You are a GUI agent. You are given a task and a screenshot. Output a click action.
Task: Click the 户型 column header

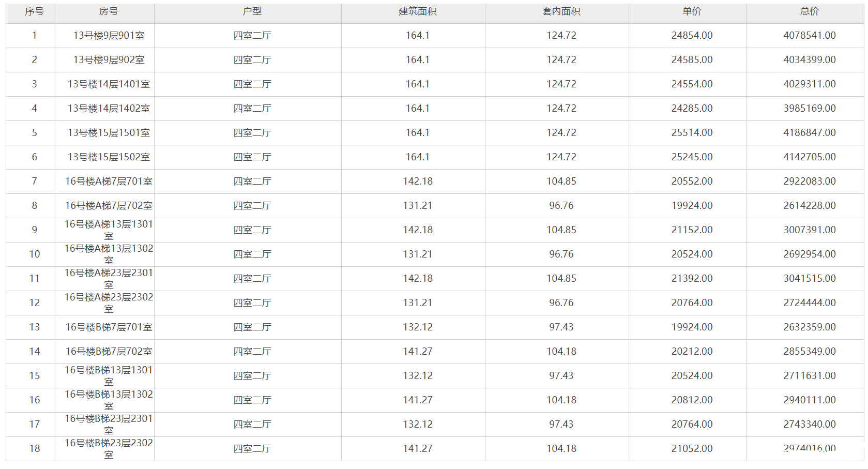tap(252, 11)
